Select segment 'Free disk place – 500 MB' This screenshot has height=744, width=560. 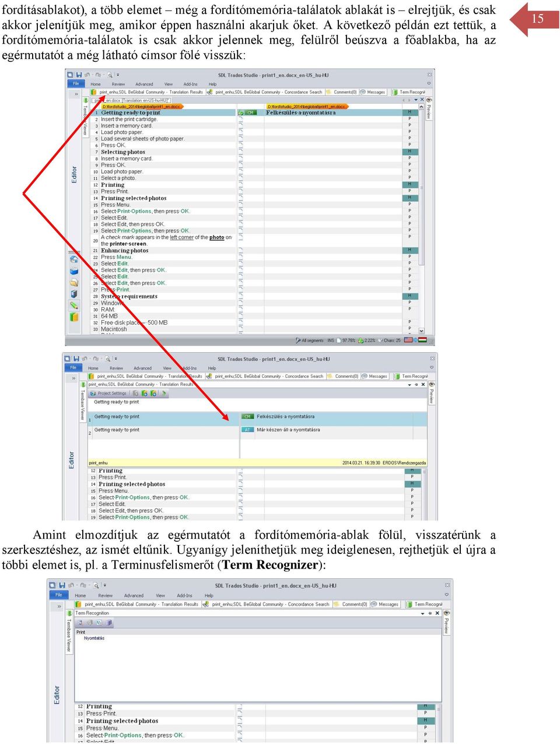click(134, 322)
